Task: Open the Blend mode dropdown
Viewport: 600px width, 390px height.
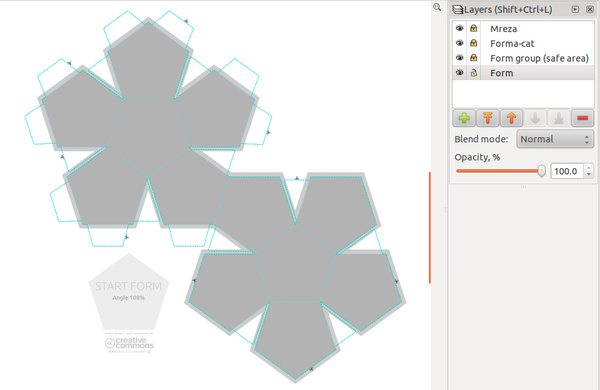Action: point(555,139)
